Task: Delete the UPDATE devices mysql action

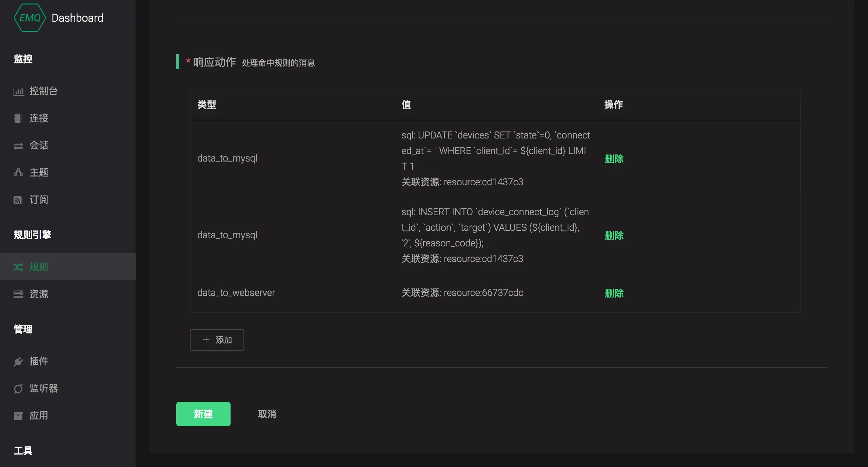Action: [614, 159]
